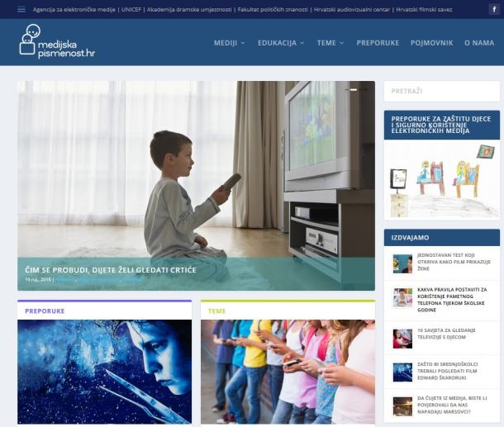The height and width of the screenshot is (427, 504).
Task: Click the medijskapismenost.hr logo
Action: [x=57, y=42]
